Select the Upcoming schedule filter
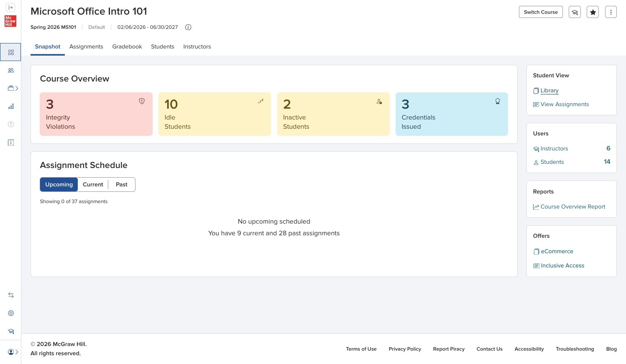 (59, 185)
